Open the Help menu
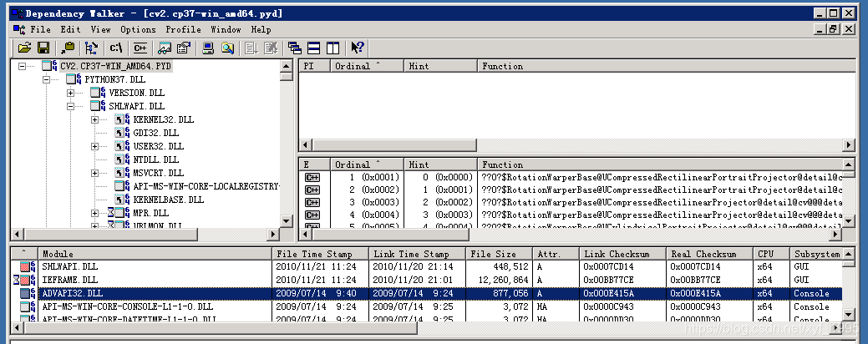Viewport: 868px width, 344px height. click(261, 29)
